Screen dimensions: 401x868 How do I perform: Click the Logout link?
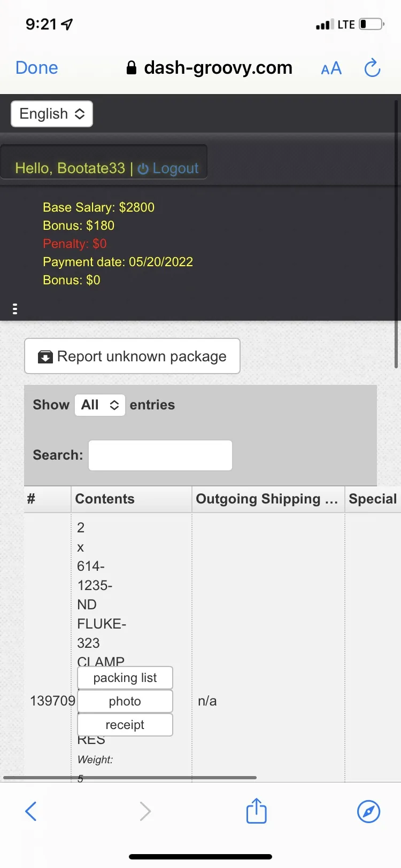click(x=168, y=168)
